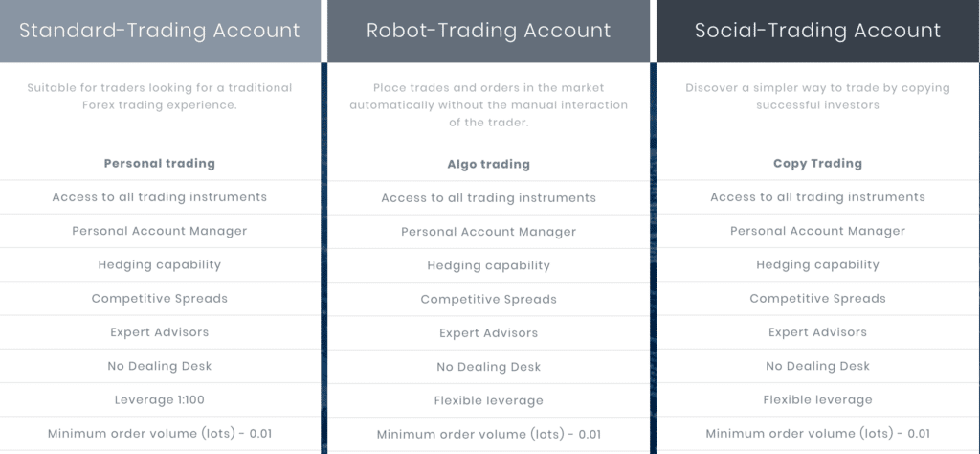
Task: Click Access to all trading instruments, Social column
Action: pos(817,197)
